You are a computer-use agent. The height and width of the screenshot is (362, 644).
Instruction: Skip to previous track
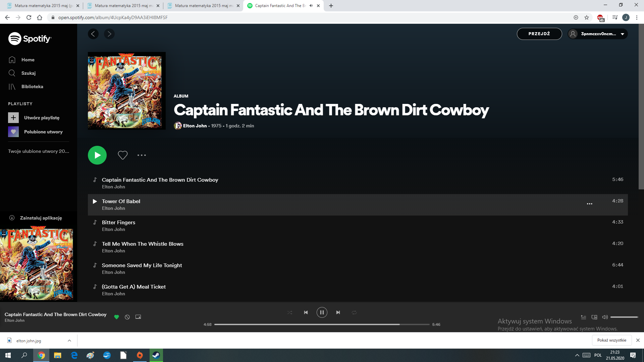[306, 312]
